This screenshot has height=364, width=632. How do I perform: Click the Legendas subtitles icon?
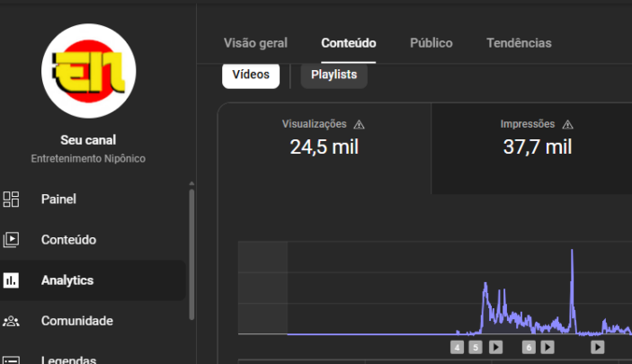[x=11, y=360]
